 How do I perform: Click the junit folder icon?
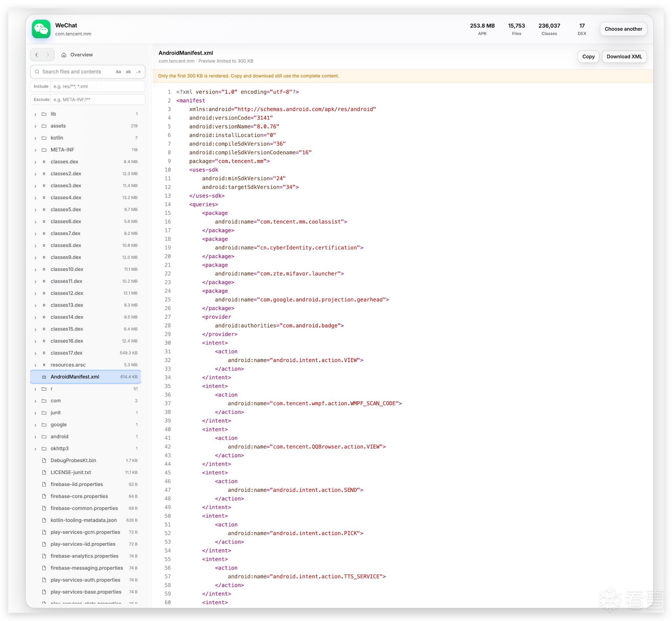tap(44, 413)
